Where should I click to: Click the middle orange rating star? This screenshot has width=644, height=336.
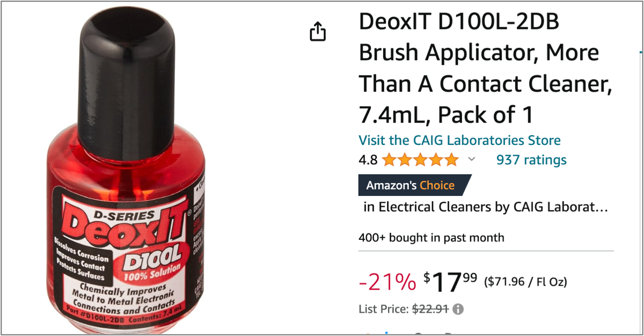(420, 160)
